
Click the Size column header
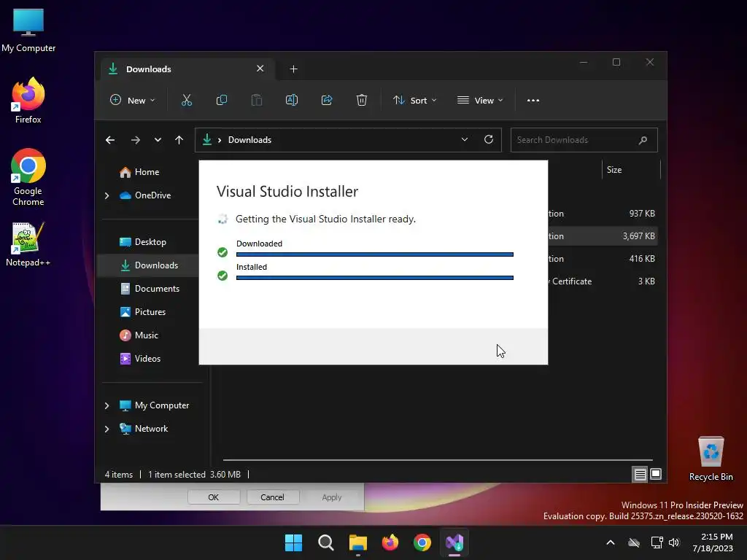[x=632, y=170]
